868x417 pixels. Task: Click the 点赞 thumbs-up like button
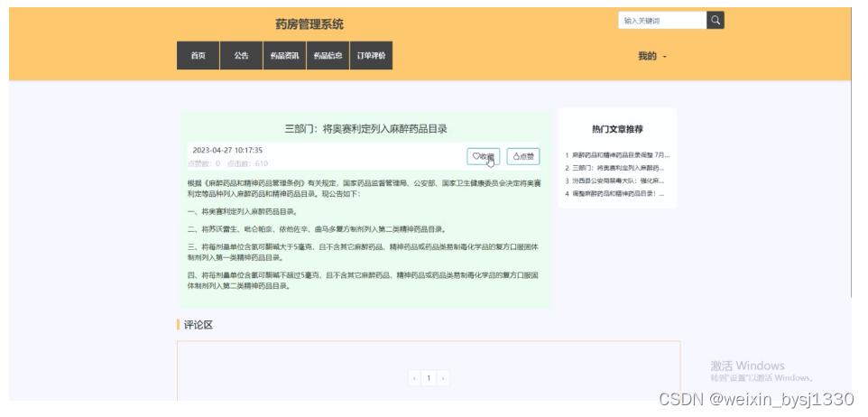coord(523,157)
